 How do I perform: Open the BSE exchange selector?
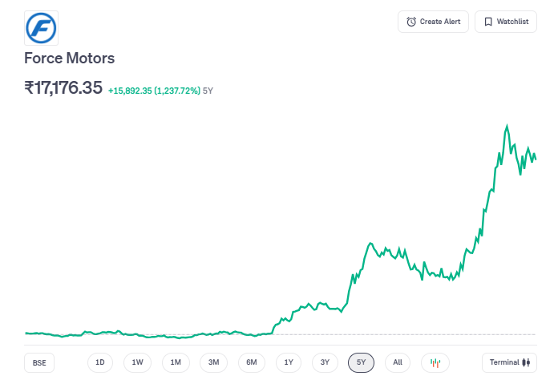point(39,362)
